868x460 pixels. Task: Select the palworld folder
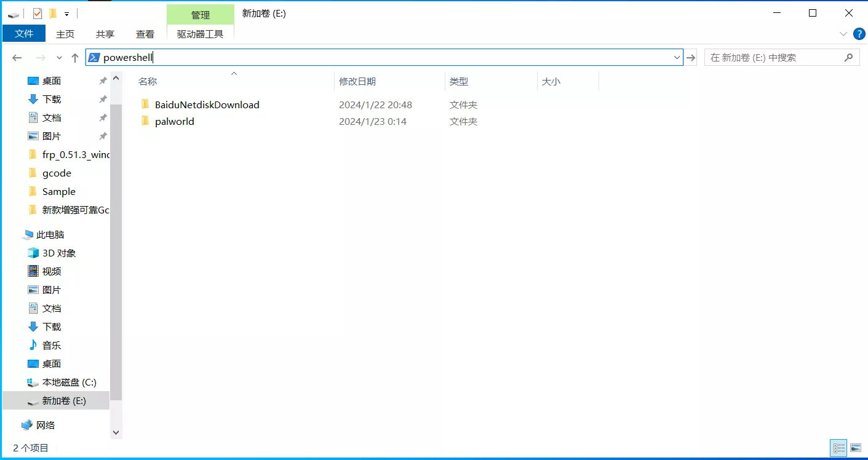click(x=174, y=121)
